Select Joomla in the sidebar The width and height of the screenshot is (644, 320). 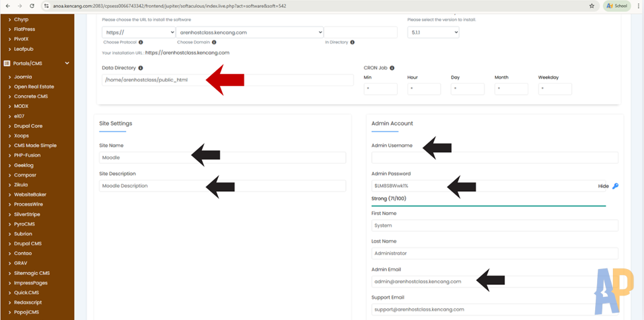coord(23,77)
